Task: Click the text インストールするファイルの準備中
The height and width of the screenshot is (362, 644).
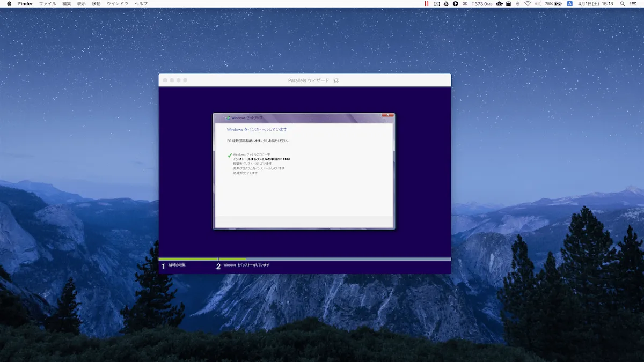Action: click(258, 159)
